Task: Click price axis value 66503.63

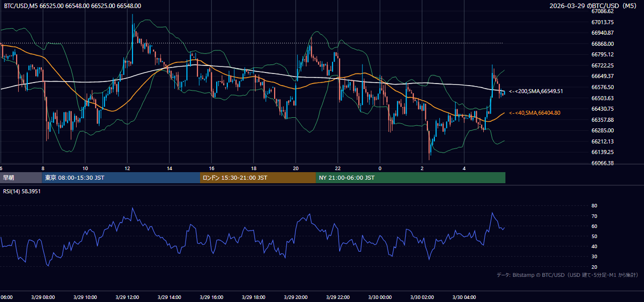Action: pyautogui.click(x=603, y=98)
